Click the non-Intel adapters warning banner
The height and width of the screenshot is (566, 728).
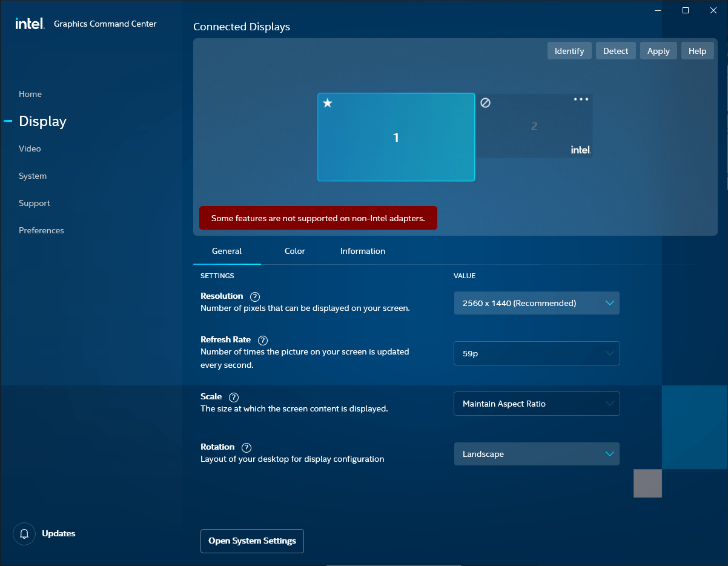(318, 218)
